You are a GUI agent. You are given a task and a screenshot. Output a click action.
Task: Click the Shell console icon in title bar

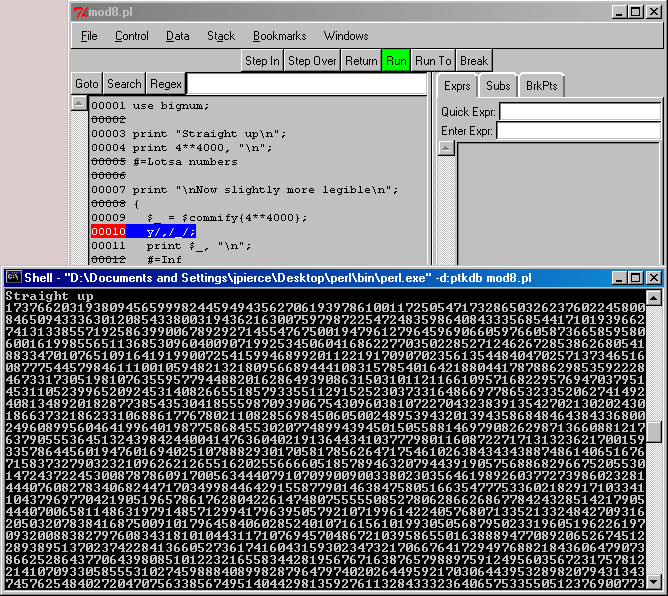click(13, 278)
